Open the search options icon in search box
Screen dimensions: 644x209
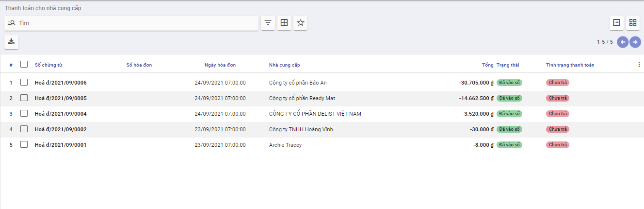12,23
